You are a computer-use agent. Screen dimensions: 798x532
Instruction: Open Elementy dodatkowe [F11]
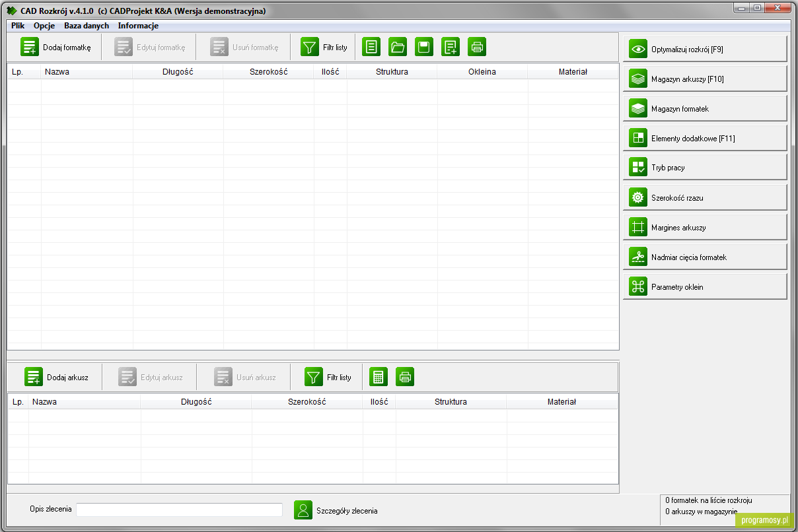pyautogui.click(x=705, y=138)
